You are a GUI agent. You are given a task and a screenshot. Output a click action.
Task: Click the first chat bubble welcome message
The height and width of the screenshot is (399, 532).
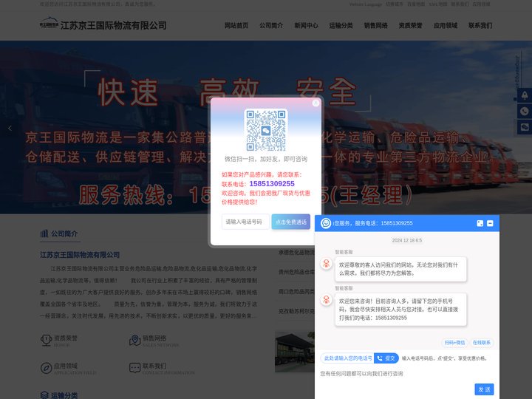click(x=400, y=269)
